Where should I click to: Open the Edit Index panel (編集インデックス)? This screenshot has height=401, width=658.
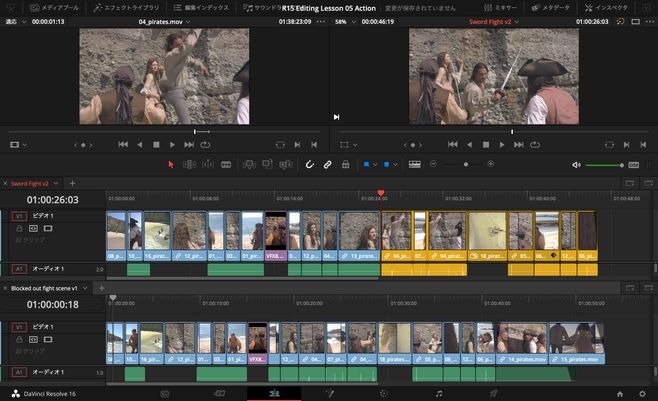[x=201, y=8]
